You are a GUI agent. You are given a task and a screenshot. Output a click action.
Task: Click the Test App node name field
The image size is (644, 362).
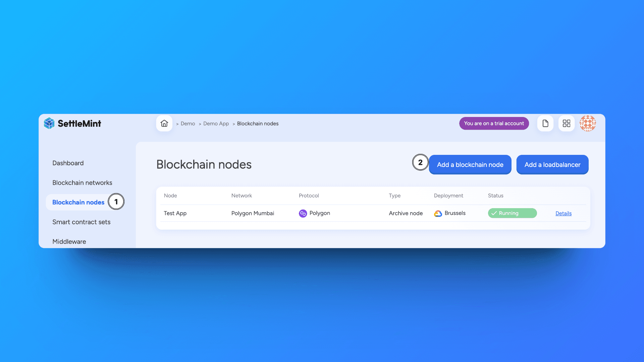[175, 214]
